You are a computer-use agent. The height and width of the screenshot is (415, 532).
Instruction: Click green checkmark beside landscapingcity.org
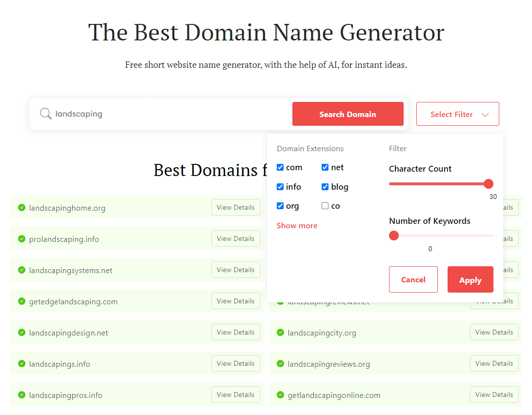[x=280, y=333]
